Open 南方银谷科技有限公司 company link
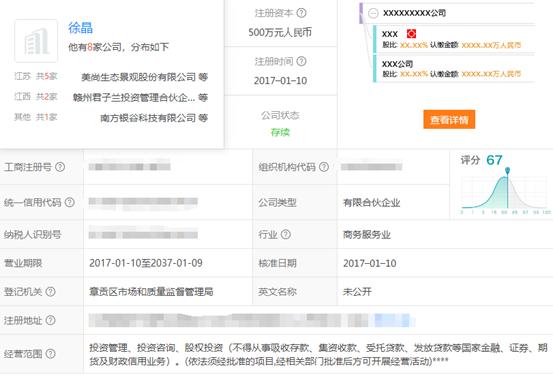This screenshot has width=553, height=379. [148, 118]
